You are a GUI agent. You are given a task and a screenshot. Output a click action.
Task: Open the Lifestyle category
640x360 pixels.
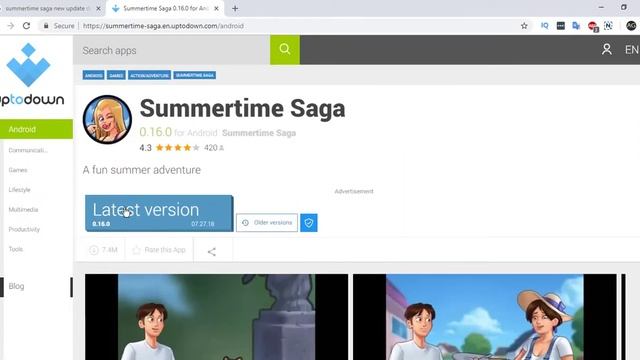coord(19,190)
